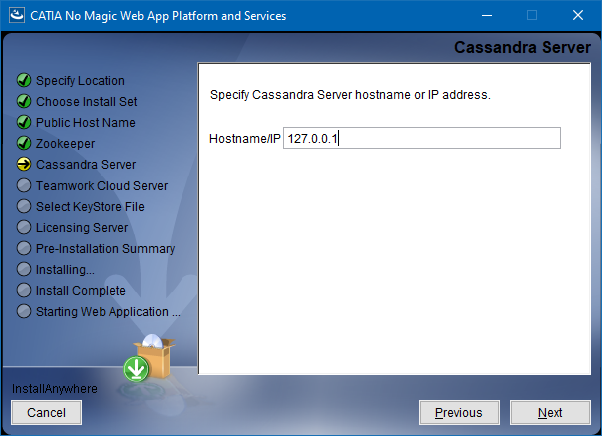Click the 'Licensing Server' step text
The height and width of the screenshot is (436, 602).
pos(82,228)
